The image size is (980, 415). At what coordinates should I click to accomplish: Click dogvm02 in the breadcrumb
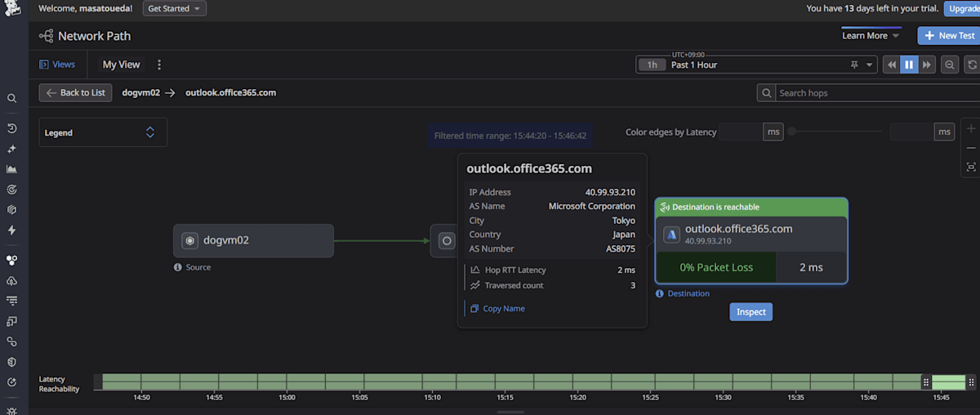(140, 92)
